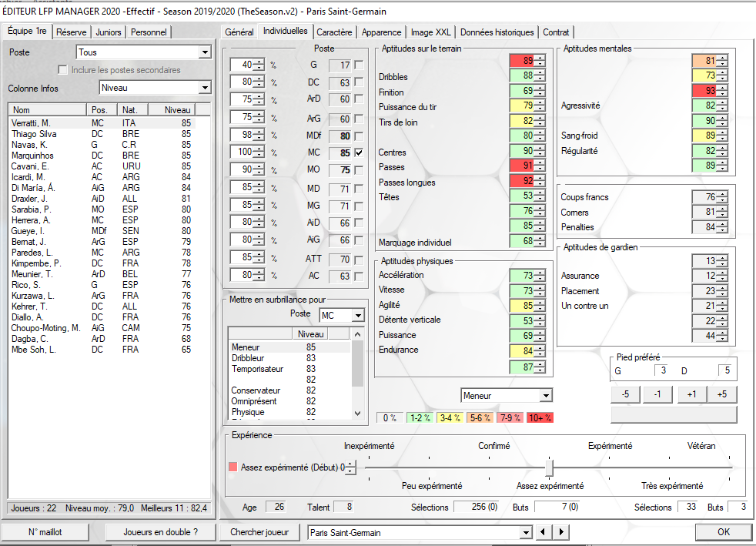Uncheck the MC position checkbox
The height and width of the screenshot is (546, 756).
tap(359, 152)
